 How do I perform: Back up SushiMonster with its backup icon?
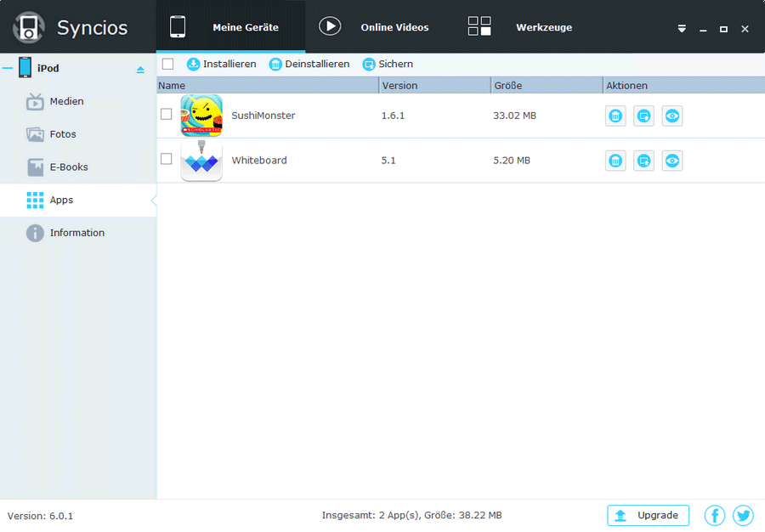[644, 116]
